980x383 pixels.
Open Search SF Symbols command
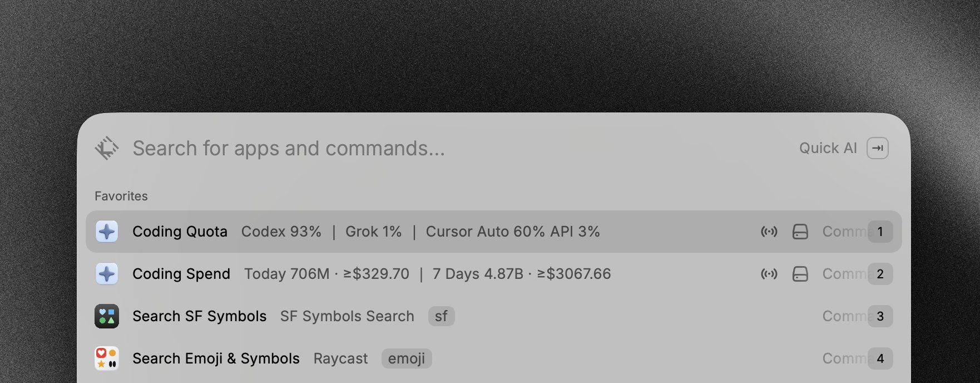(x=494, y=316)
